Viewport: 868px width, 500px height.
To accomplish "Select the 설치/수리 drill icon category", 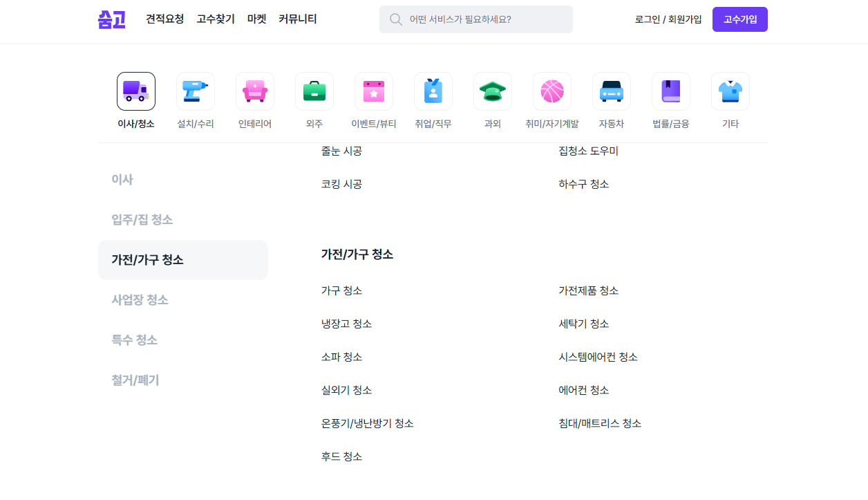I will click(195, 91).
